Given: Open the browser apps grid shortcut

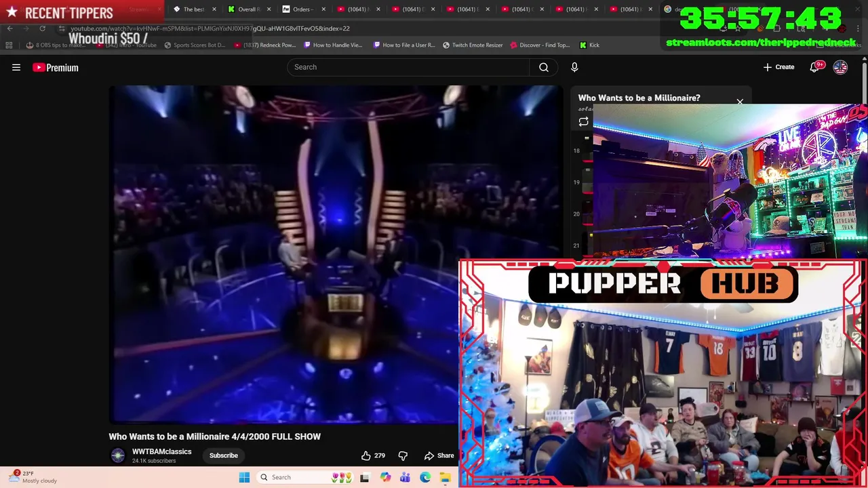Looking at the screenshot, I should click(x=9, y=45).
